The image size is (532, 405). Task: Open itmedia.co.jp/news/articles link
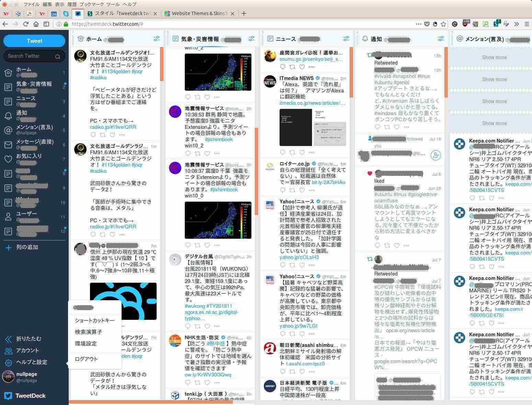pyautogui.click(x=312, y=103)
